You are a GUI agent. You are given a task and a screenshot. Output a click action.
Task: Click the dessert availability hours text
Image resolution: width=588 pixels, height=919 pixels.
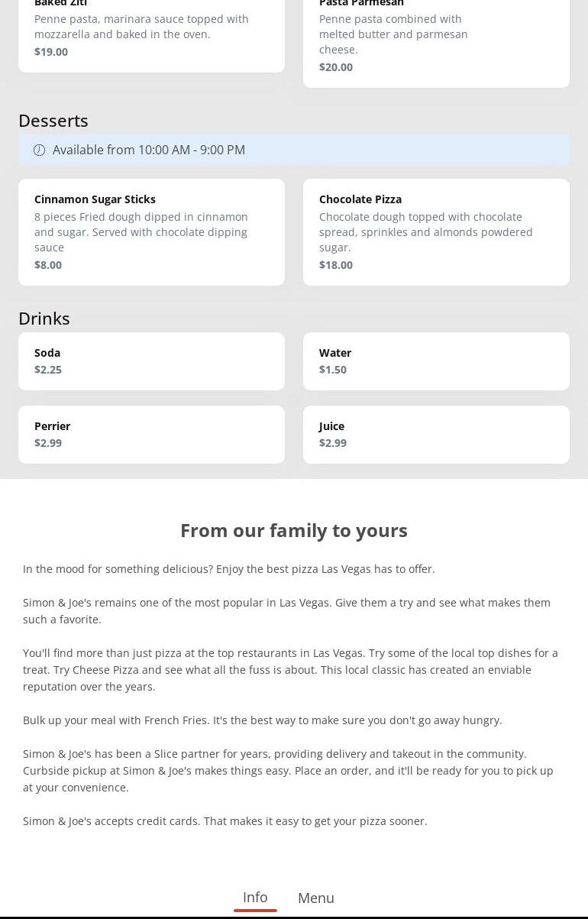pos(149,150)
